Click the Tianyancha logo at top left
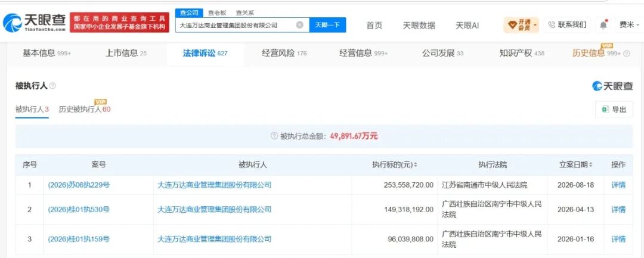This screenshot has height=258, width=644. 34,23
